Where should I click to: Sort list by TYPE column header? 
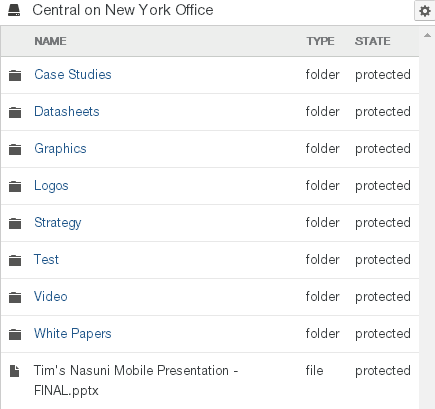tap(320, 41)
